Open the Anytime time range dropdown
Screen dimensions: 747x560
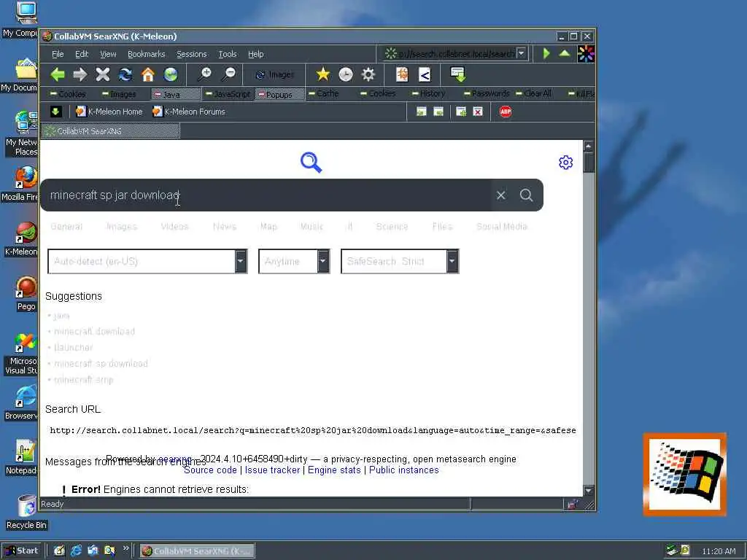click(294, 261)
